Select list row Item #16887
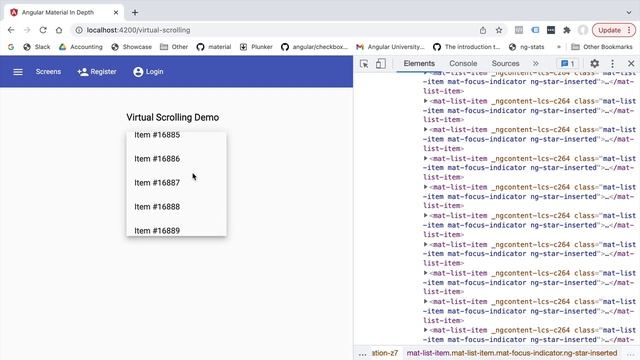The width and height of the screenshot is (640, 360). point(176,183)
